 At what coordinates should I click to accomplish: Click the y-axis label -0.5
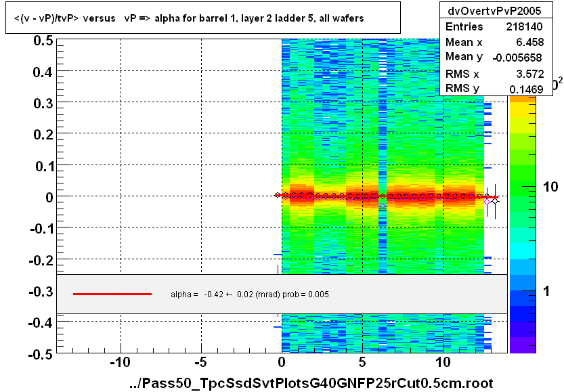point(41,355)
